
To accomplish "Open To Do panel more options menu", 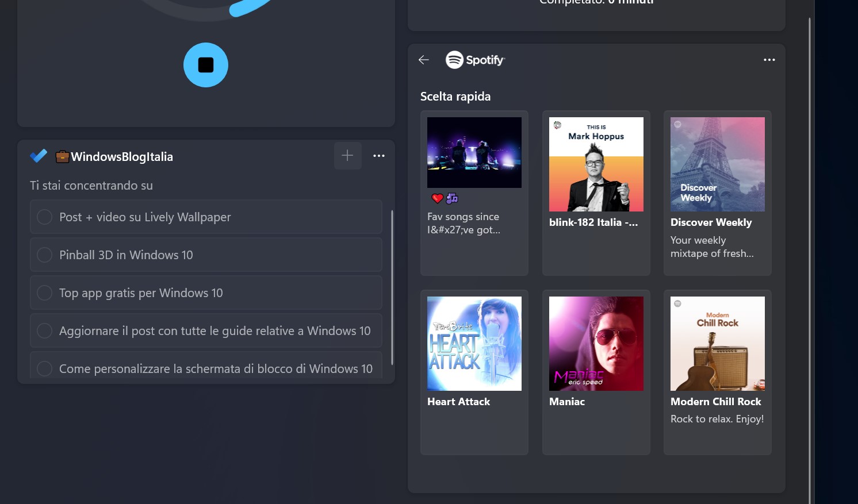I will tap(378, 156).
